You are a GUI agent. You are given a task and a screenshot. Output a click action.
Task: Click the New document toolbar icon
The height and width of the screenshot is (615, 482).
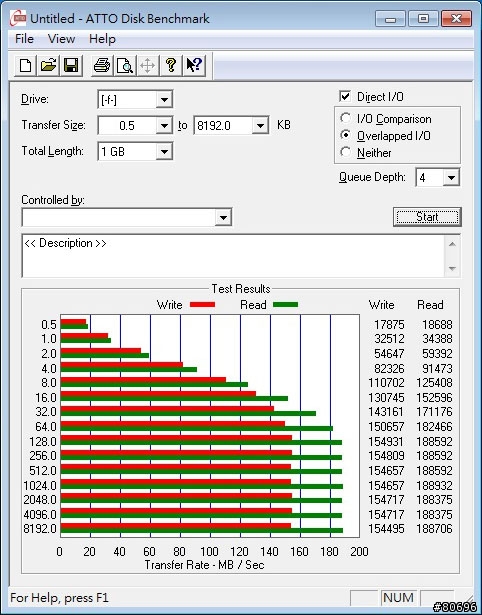pos(25,65)
